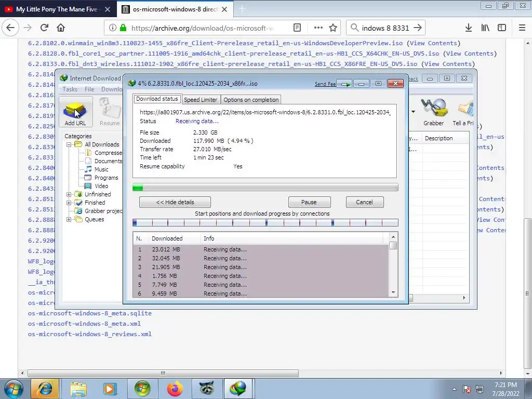The image size is (532, 399).
Task: Select connection row with 1.756 MB
Action: coord(261,276)
